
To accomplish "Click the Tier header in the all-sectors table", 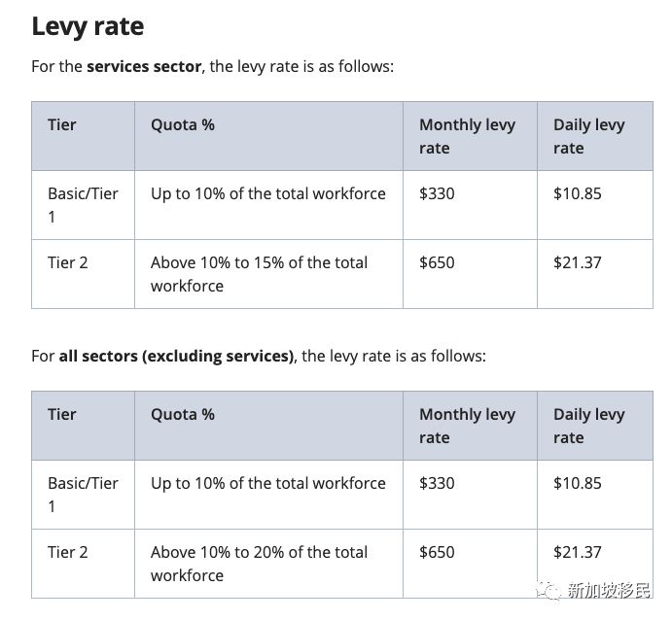I will point(62,415).
